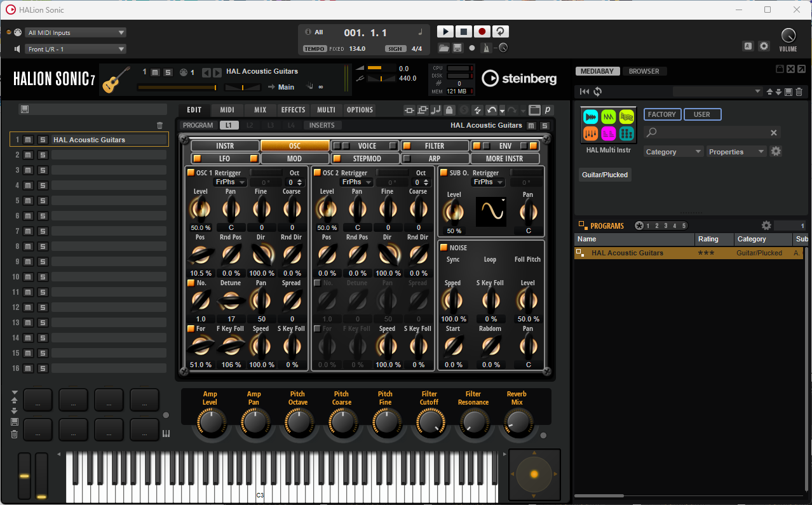Toggle the LFO left enable square

tap(197, 158)
